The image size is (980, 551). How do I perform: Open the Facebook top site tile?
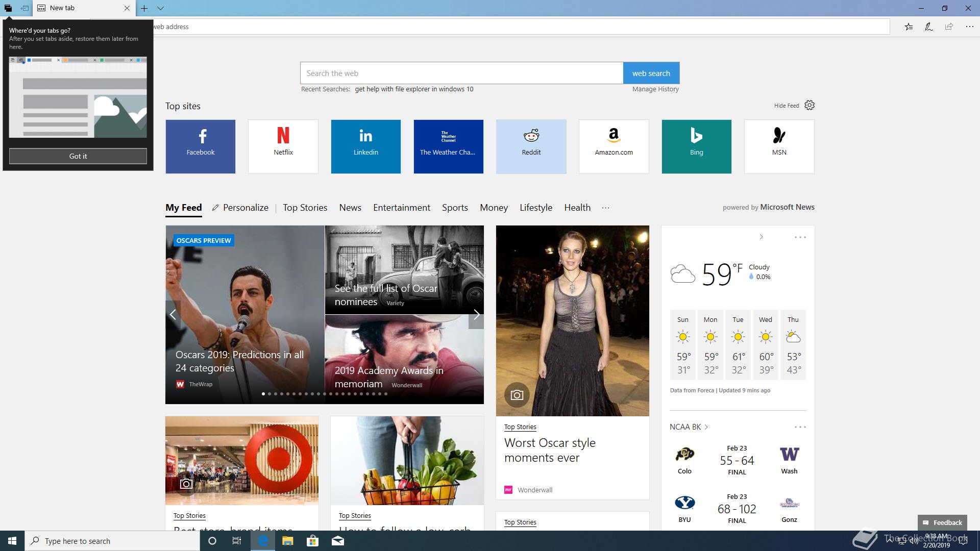tap(201, 146)
